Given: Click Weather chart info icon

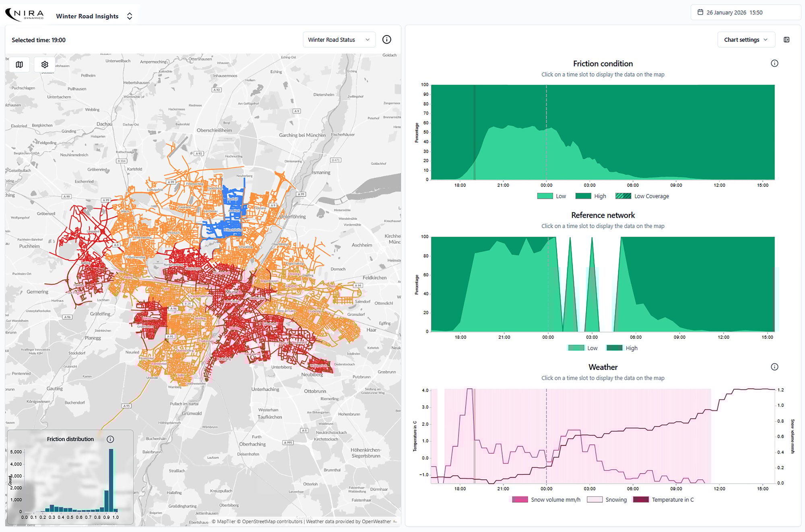Looking at the screenshot, I should coord(774,367).
